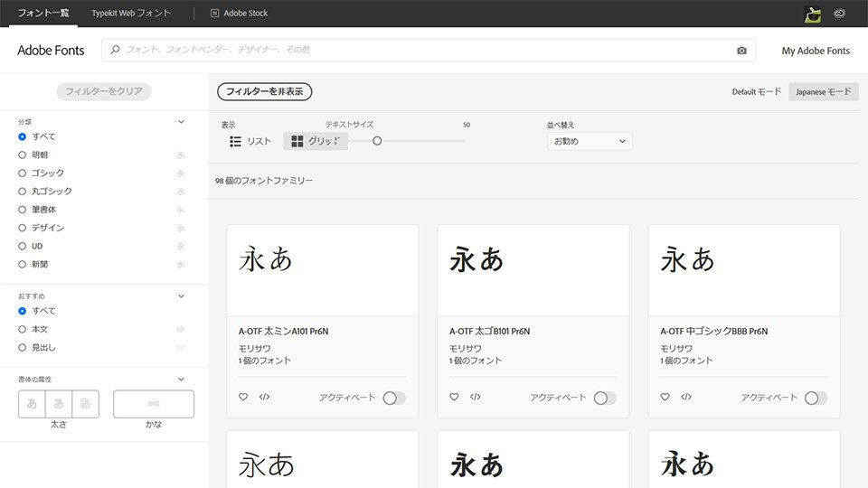Viewport: 868px width, 488px height.
Task: Select デザイン classification radio
Action: [x=22, y=228]
